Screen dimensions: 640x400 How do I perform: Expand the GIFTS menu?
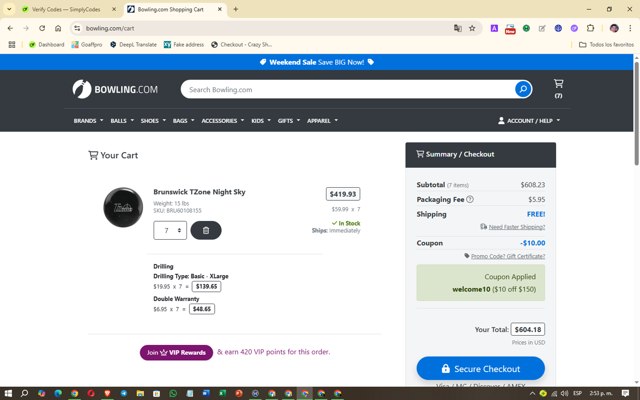pyautogui.click(x=289, y=121)
